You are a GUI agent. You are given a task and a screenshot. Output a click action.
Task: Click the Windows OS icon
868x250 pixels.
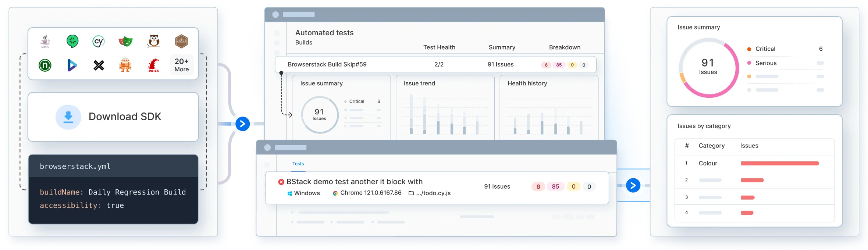pos(290,193)
